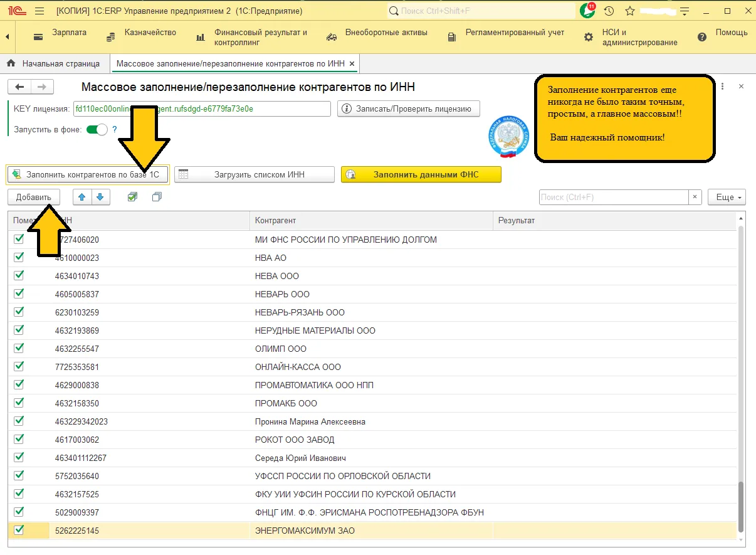Close the Массовое заполнение tab

pos(352,63)
